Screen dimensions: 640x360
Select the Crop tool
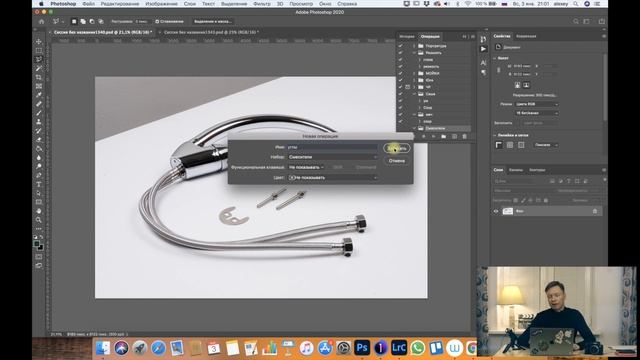click(x=39, y=78)
